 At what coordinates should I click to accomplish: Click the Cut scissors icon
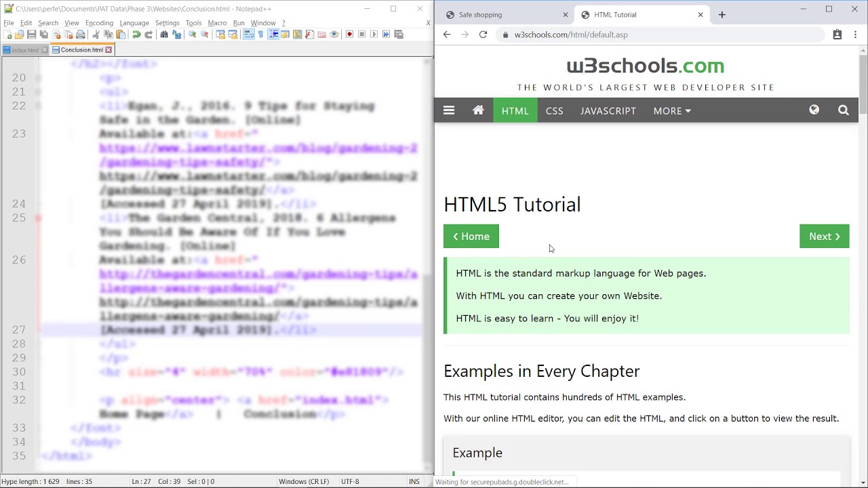coord(96,34)
